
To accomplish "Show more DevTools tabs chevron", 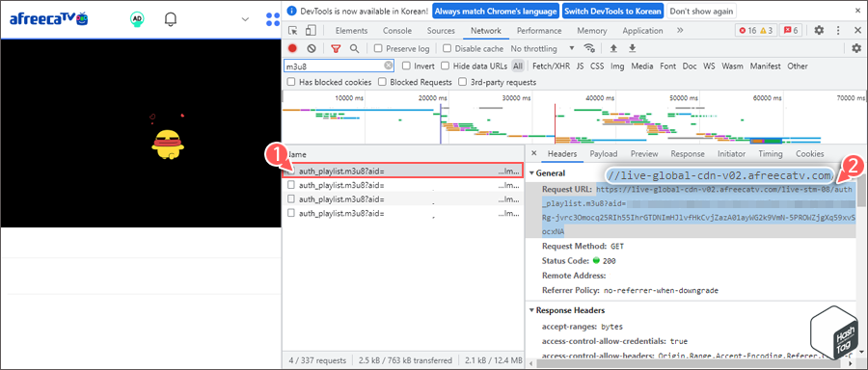I will [680, 31].
